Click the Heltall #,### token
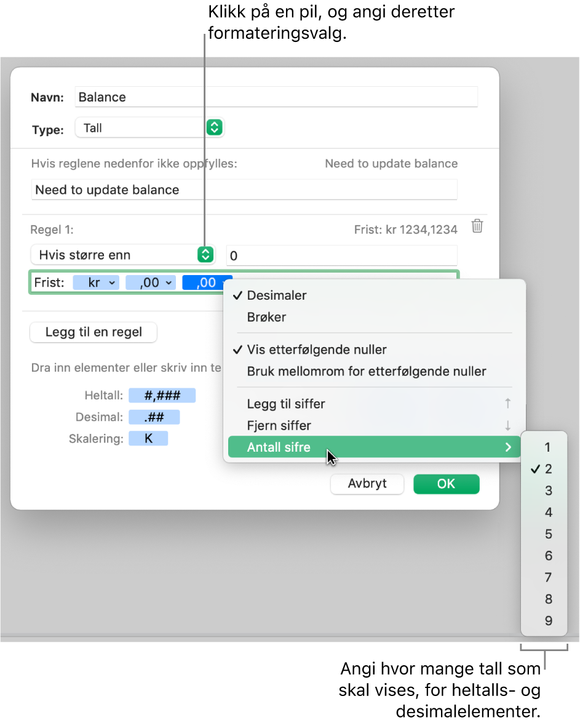The image size is (580, 728). tap(162, 396)
